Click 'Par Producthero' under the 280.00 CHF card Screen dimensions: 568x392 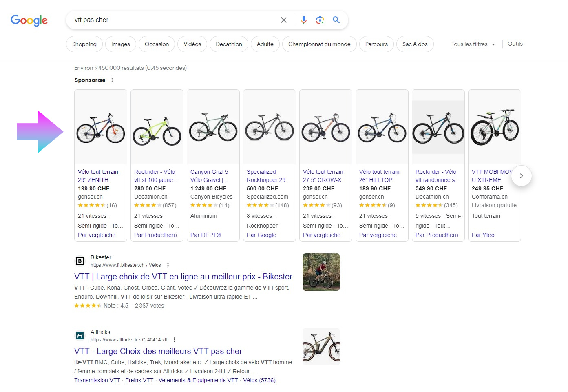pos(155,235)
